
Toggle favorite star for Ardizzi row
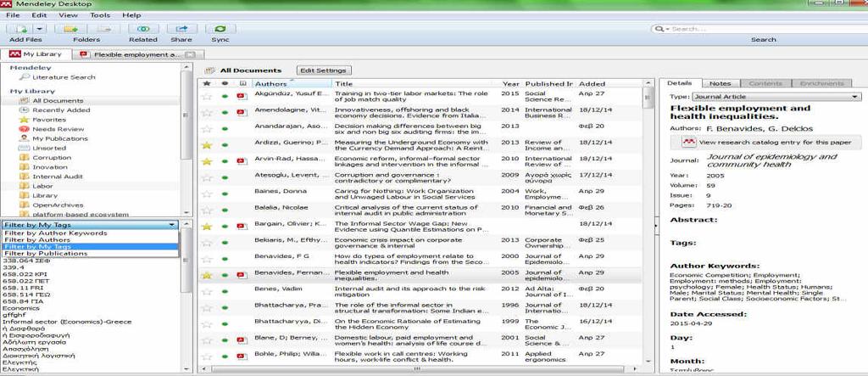(x=207, y=145)
